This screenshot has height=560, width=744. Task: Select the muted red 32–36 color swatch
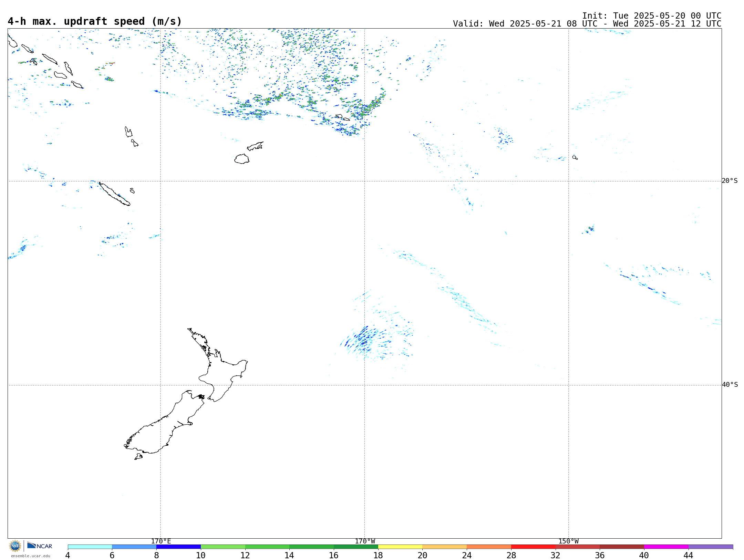pos(578,547)
